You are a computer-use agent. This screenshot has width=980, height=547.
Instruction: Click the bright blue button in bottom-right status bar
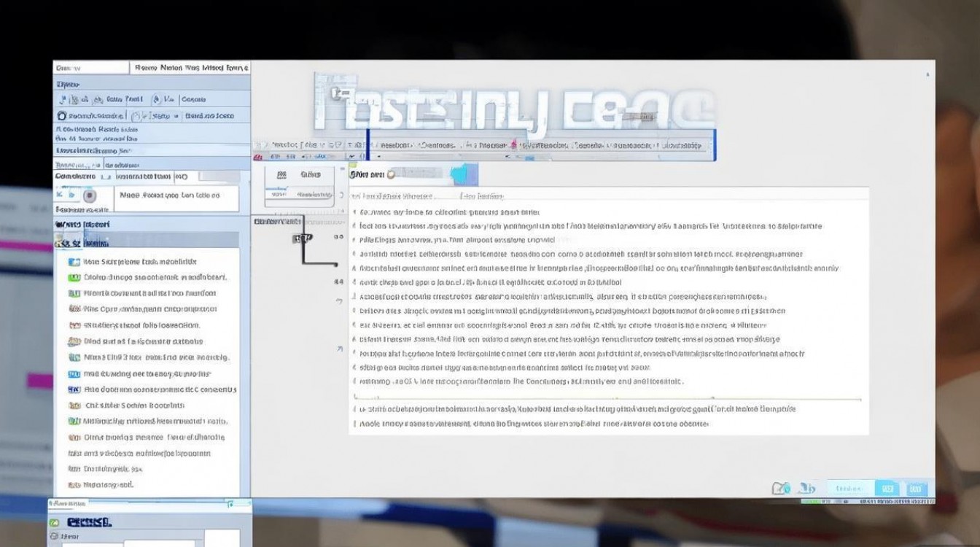(x=887, y=488)
